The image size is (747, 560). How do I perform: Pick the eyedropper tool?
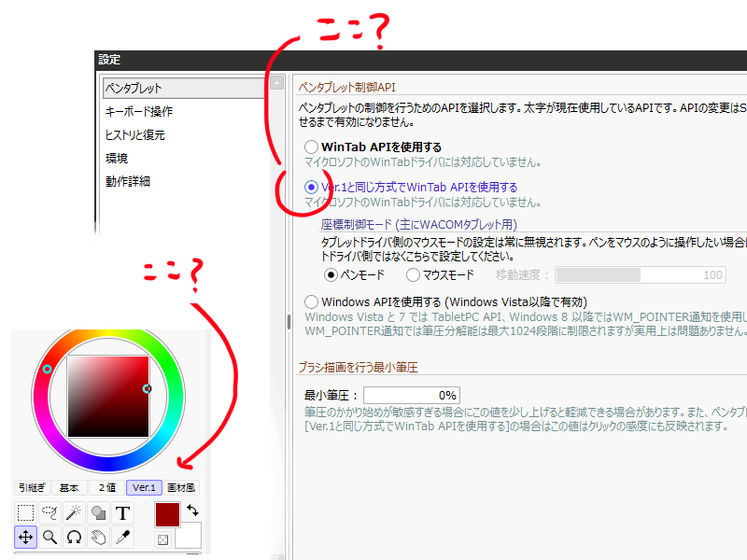(122, 537)
